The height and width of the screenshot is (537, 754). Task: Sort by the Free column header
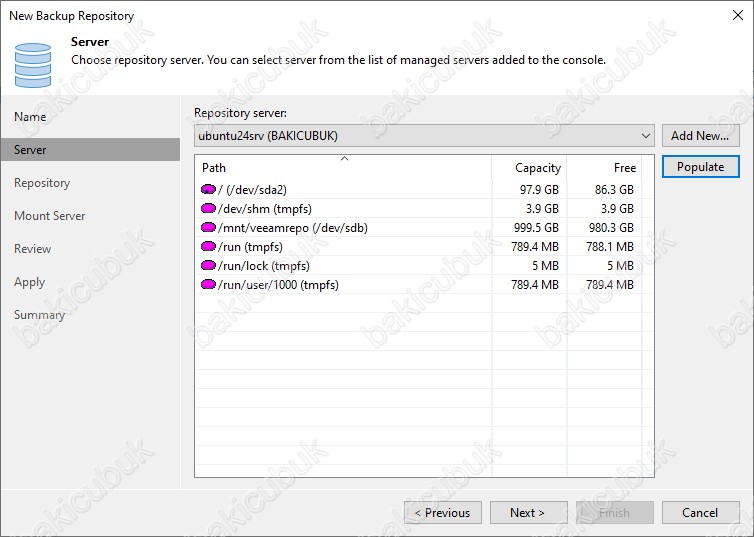pyautogui.click(x=604, y=168)
